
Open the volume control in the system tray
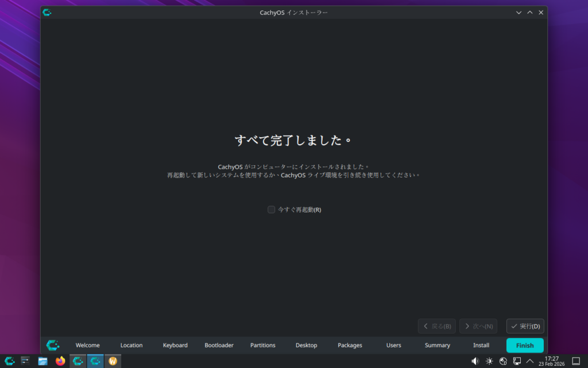(x=475, y=361)
